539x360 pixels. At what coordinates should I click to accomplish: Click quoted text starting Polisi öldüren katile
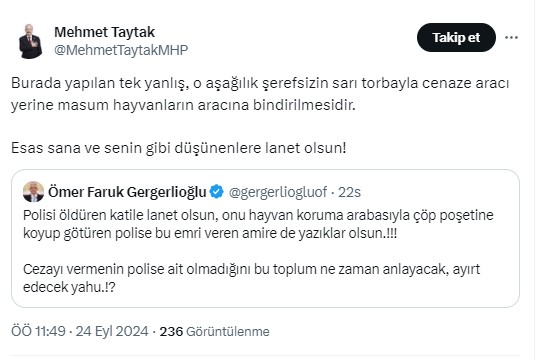[258, 224]
